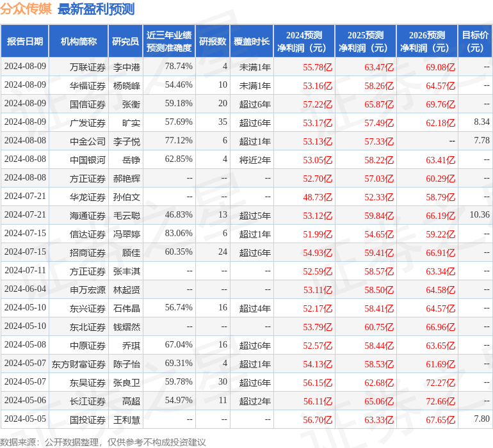Select the 2026预测净利润 header
493x448 pixels.
(x=427, y=41)
